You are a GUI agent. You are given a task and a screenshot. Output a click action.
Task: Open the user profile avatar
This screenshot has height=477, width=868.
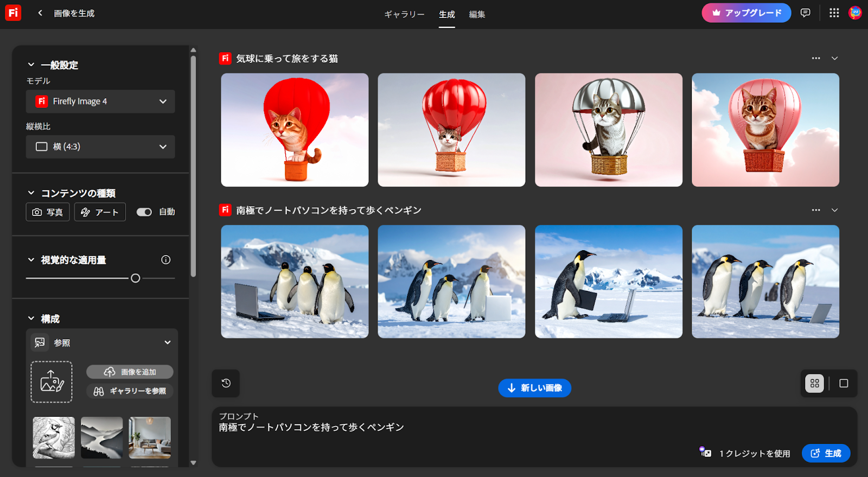(855, 13)
